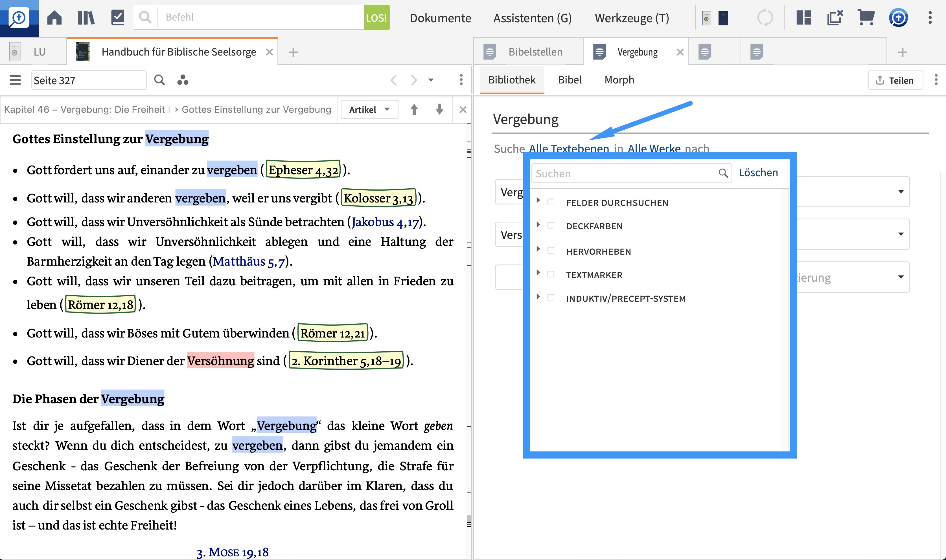Screen dimensions: 946x560
Task: Jump to previous article with up arrow
Action: 414,109
